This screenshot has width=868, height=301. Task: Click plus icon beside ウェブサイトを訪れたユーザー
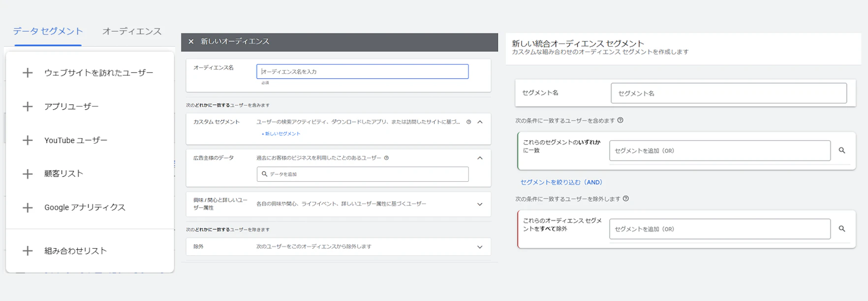click(28, 73)
